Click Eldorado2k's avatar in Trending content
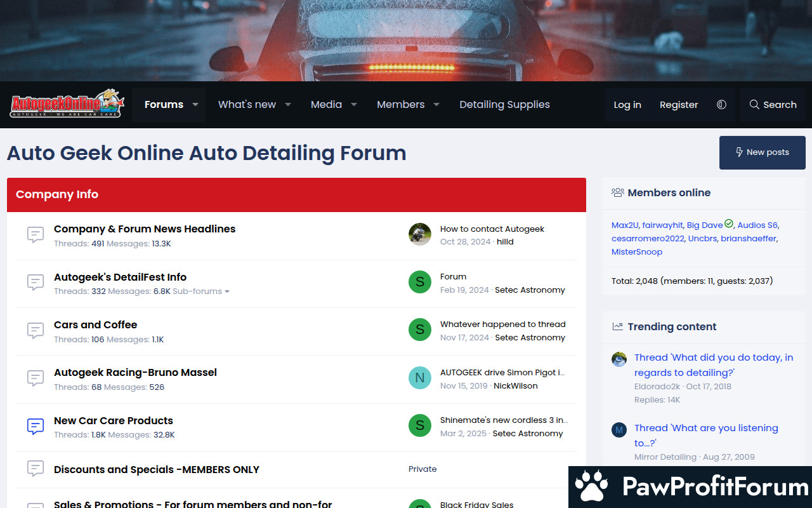 619,359
